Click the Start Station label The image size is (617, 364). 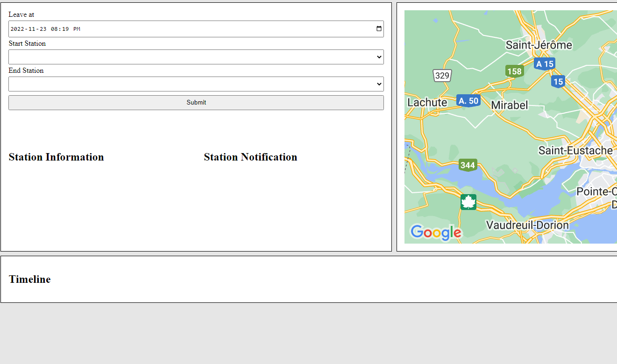27,43
